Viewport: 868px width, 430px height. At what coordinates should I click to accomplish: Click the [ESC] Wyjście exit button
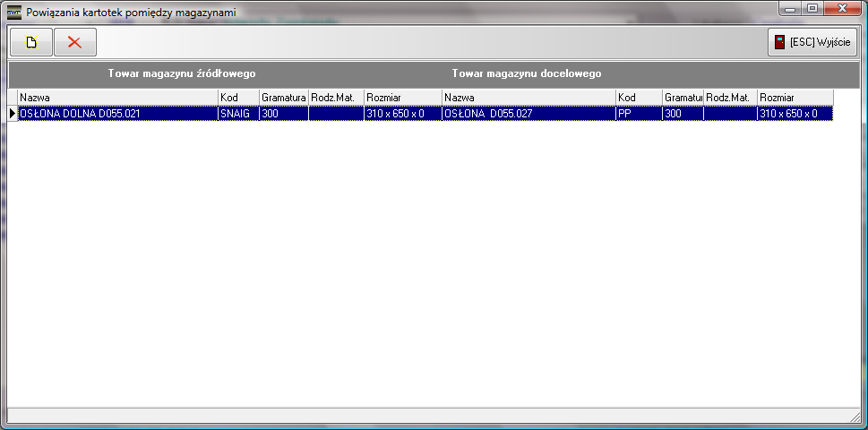[x=812, y=42]
